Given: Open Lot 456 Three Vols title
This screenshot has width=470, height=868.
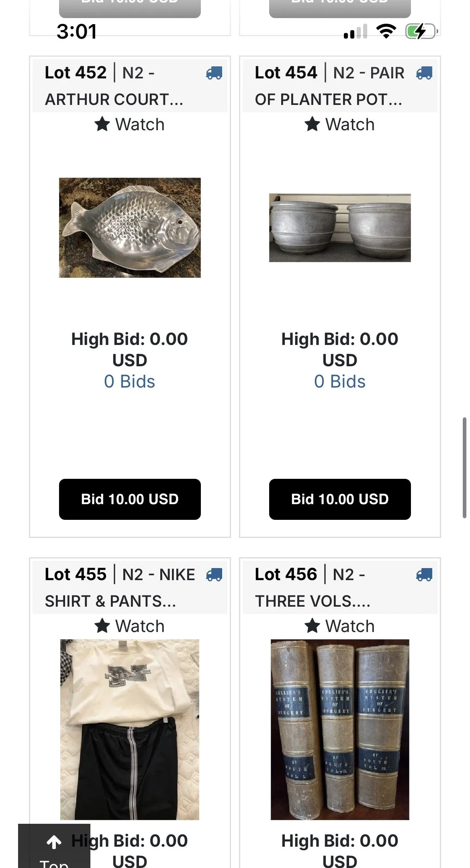Looking at the screenshot, I should pos(313,588).
